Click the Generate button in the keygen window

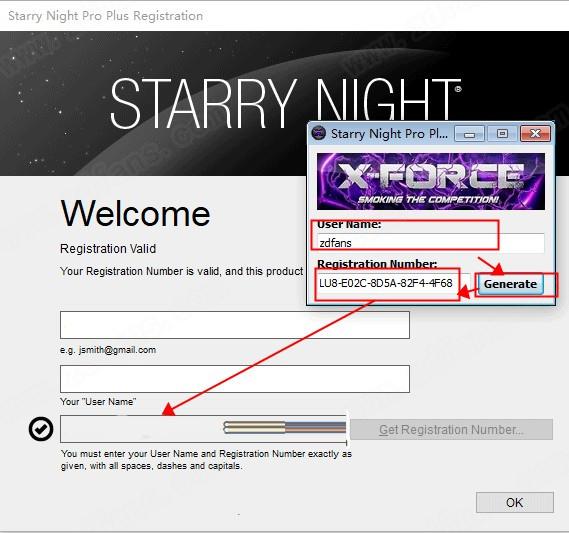point(510,284)
